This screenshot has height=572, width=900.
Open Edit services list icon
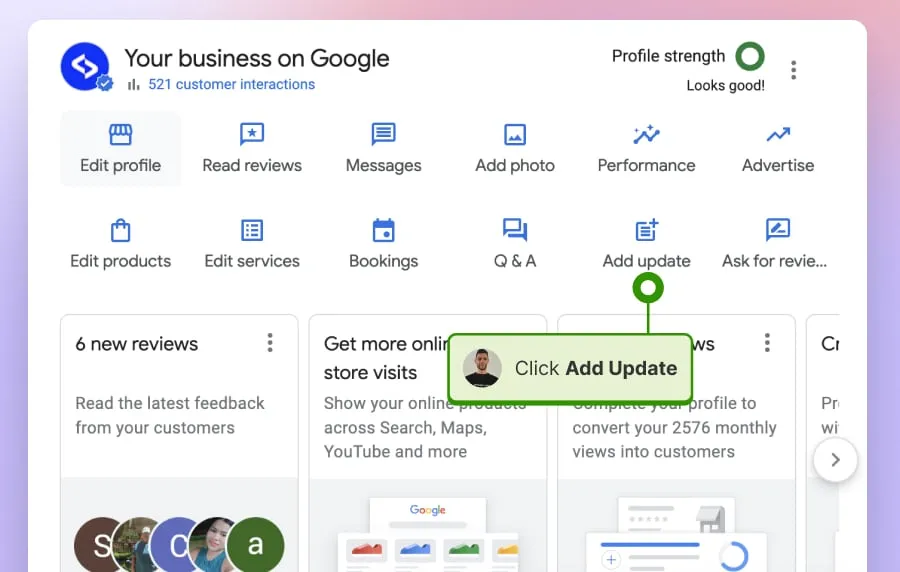(x=252, y=230)
